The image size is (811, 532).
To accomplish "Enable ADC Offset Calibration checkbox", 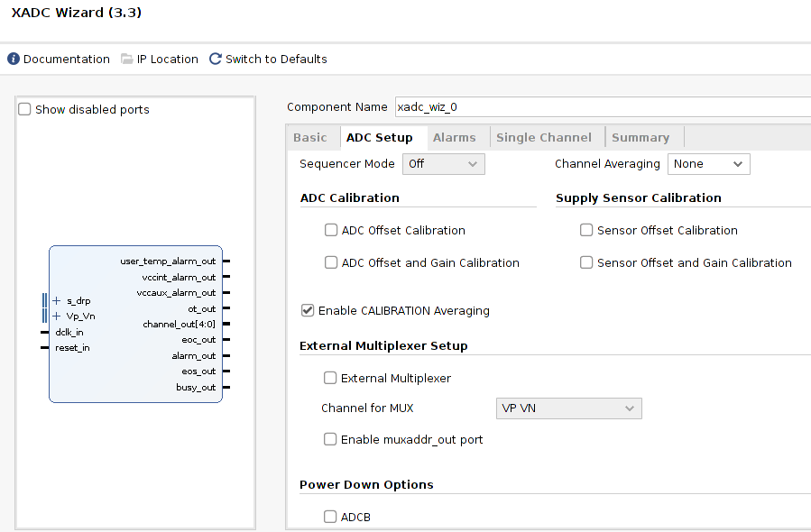I will pyautogui.click(x=331, y=230).
